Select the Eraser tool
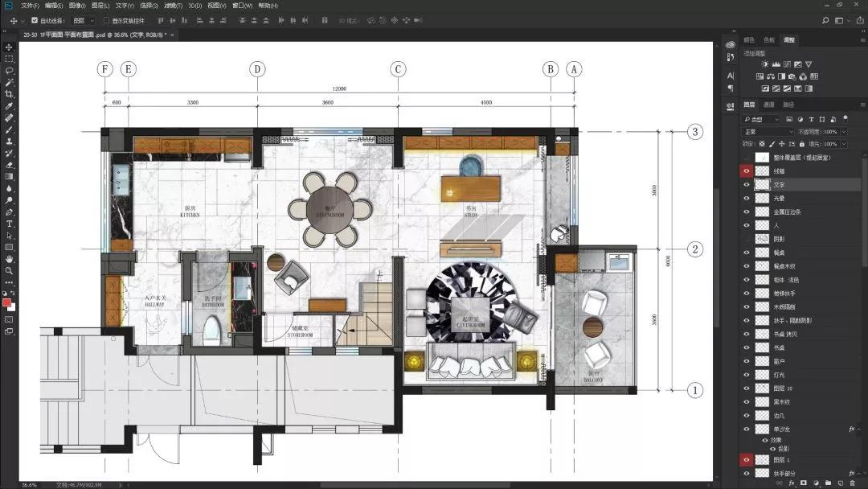Viewport: 868px width, 489px height. point(9,165)
